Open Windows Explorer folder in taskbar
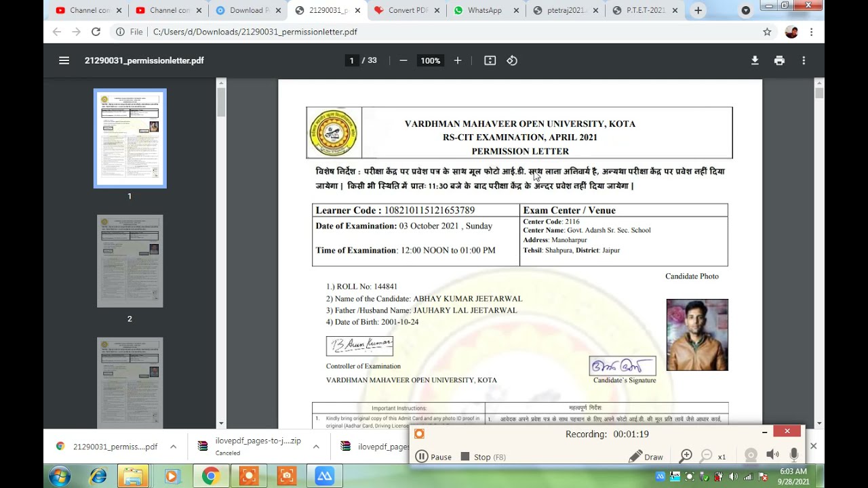The width and height of the screenshot is (868, 488). (x=134, y=476)
